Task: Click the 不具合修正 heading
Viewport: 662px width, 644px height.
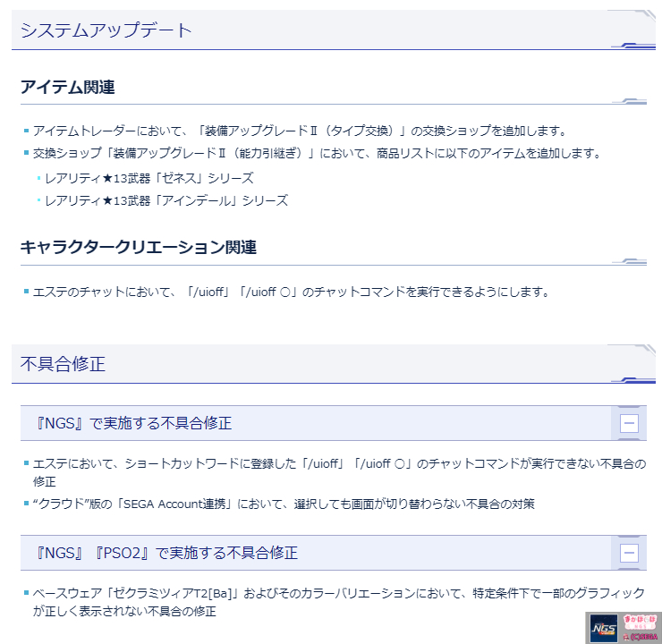Action: (x=63, y=364)
